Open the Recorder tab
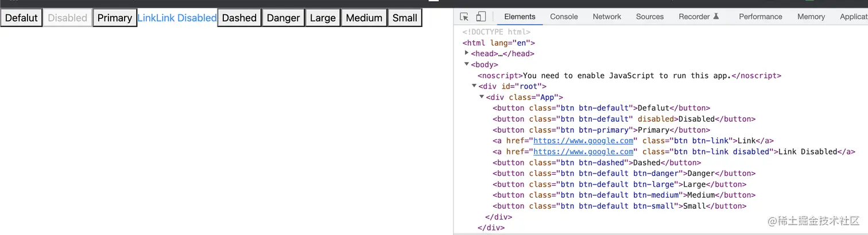 click(699, 17)
